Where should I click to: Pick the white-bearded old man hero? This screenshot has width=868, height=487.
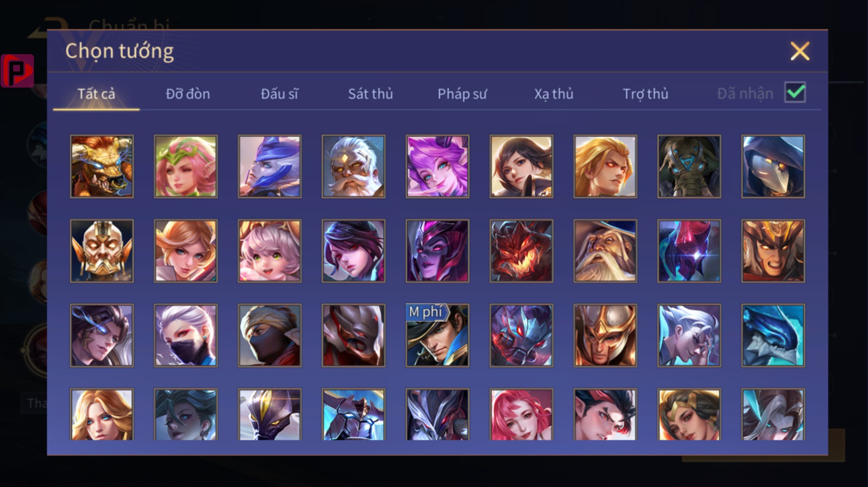[353, 166]
